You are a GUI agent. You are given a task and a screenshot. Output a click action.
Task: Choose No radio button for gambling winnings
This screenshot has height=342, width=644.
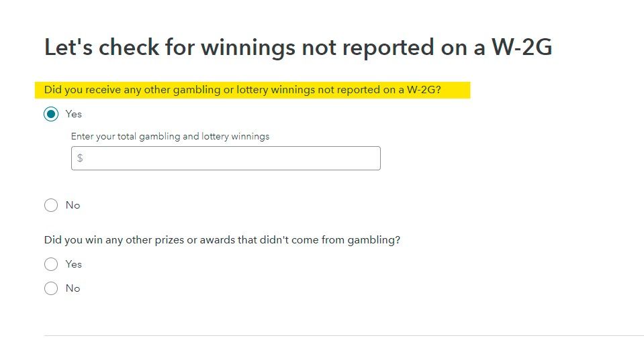(x=51, y=205)
